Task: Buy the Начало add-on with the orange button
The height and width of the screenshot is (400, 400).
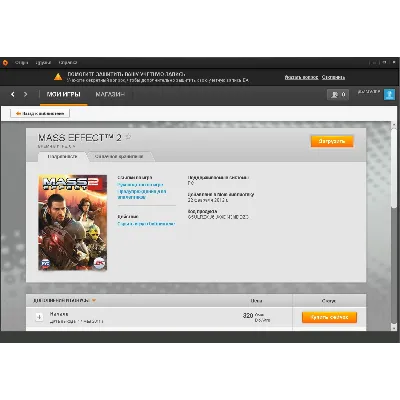Action: click(x=329, y=317)
